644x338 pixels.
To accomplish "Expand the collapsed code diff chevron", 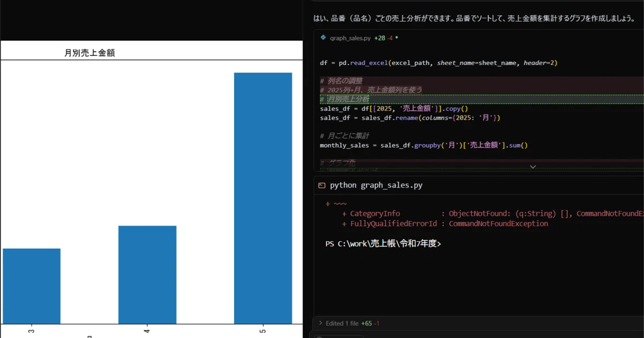I will point(533,167).
